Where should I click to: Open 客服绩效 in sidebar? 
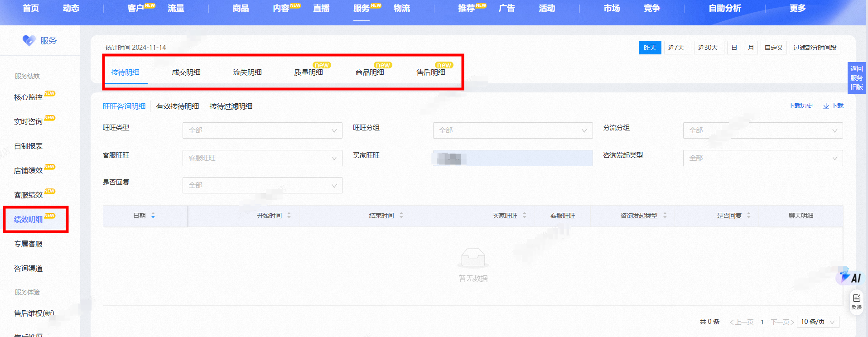(x=28, y=195)
